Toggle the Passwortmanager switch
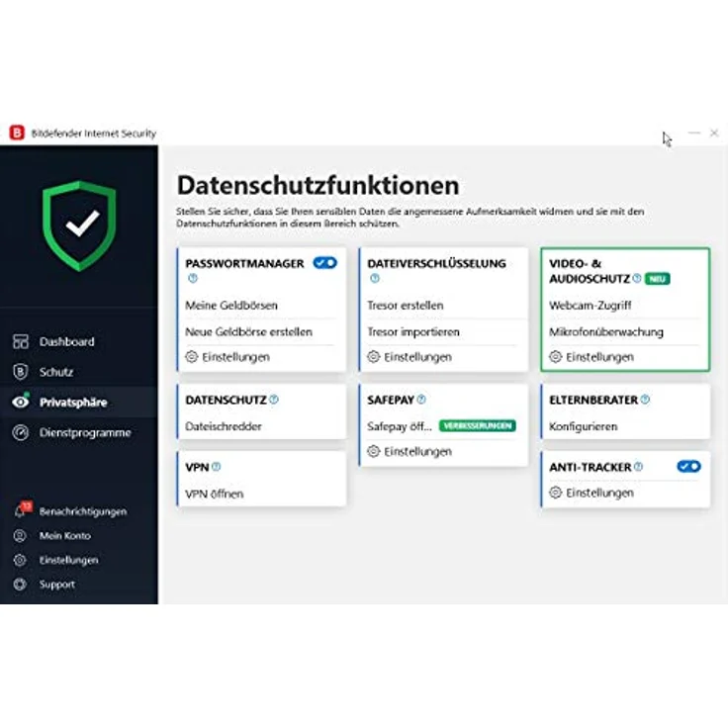The width and height of the screenshot is (728, 728). pos(325,263)
